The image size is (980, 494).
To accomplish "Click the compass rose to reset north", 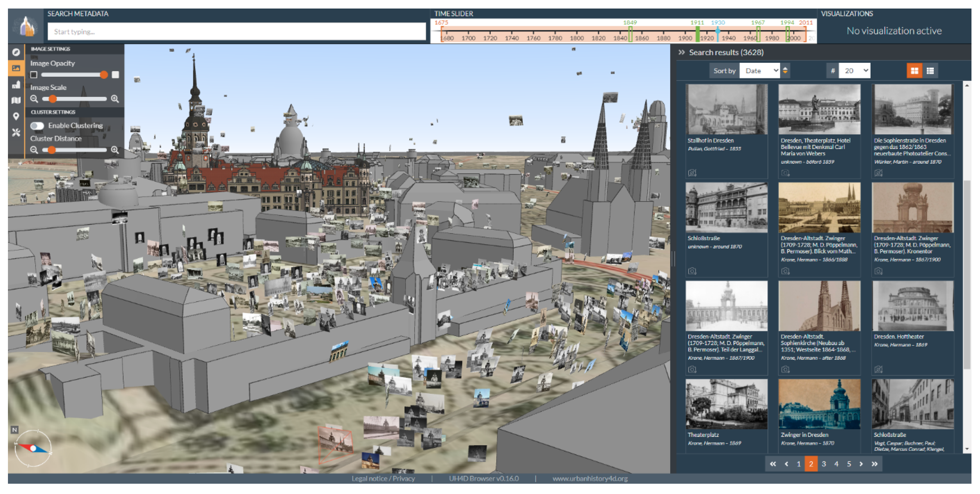I will [x=33, y=448].
